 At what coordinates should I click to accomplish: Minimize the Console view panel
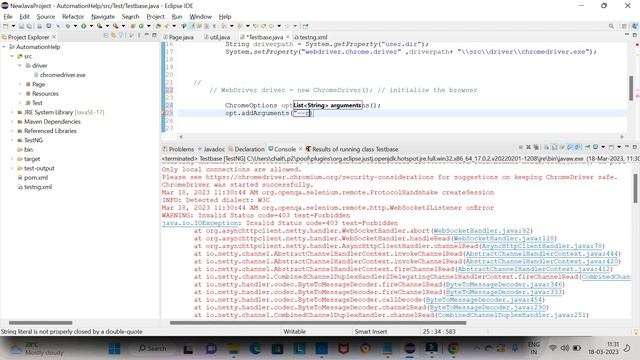(x=627, y=147)
